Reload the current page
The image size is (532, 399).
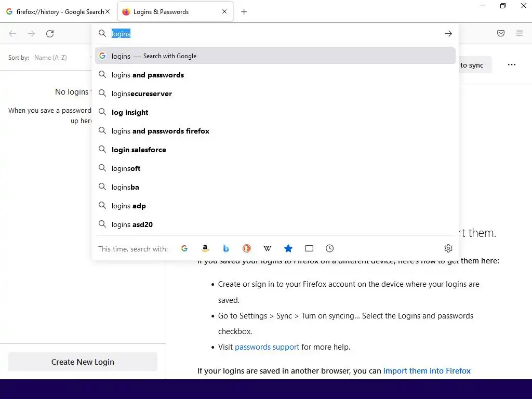50,34
